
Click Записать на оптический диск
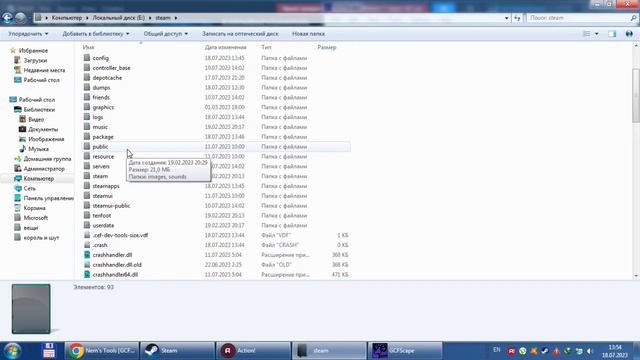[x=240, y=34]
